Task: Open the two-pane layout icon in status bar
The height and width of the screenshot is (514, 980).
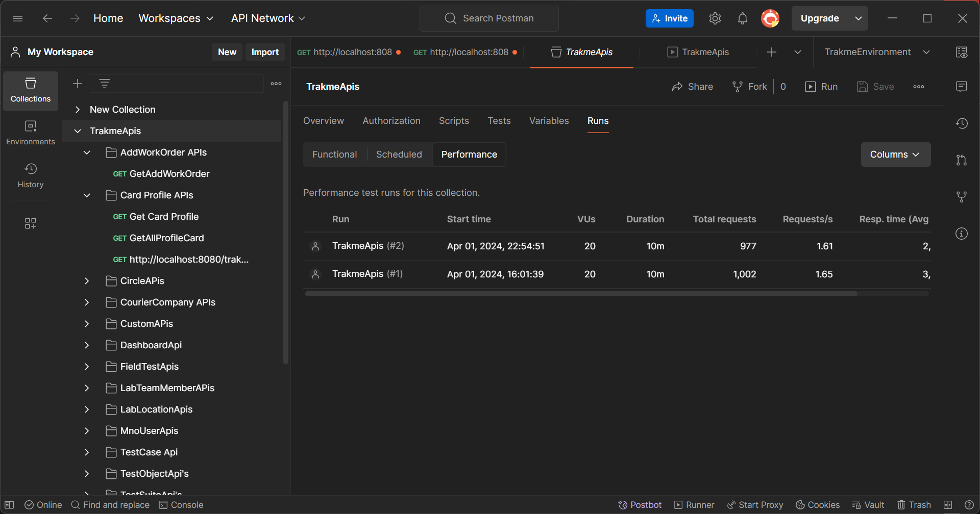Action: pyautogui.click(x=948, y=505)
